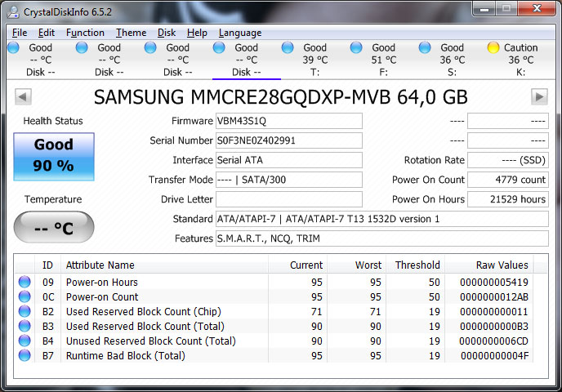This screenshot has width=562, height=392.
Task: Click the temperature -- °C indicator
Action: click(54, 227)
